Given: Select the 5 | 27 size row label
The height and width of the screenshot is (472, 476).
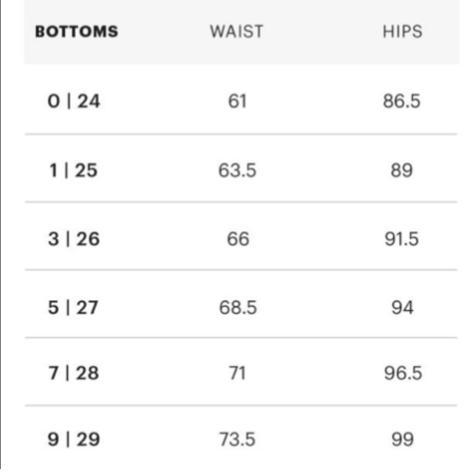Looking at the screenshot, I should click(73, 307).
